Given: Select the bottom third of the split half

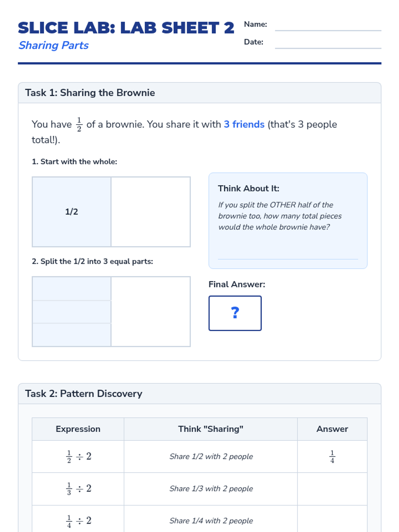Looking at the screenshot, I should coord(71,335).
